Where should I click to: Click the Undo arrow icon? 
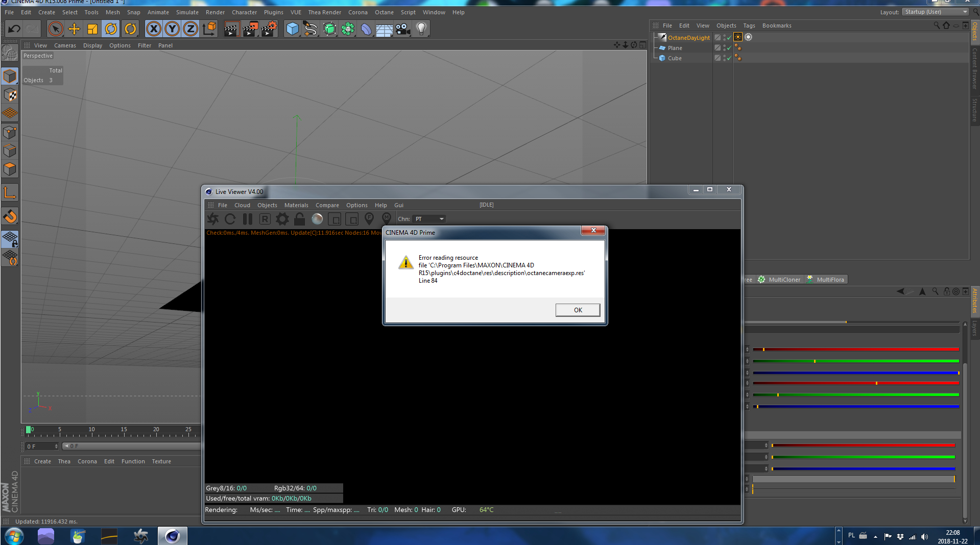pyautogui.click(x=14, y=29)
